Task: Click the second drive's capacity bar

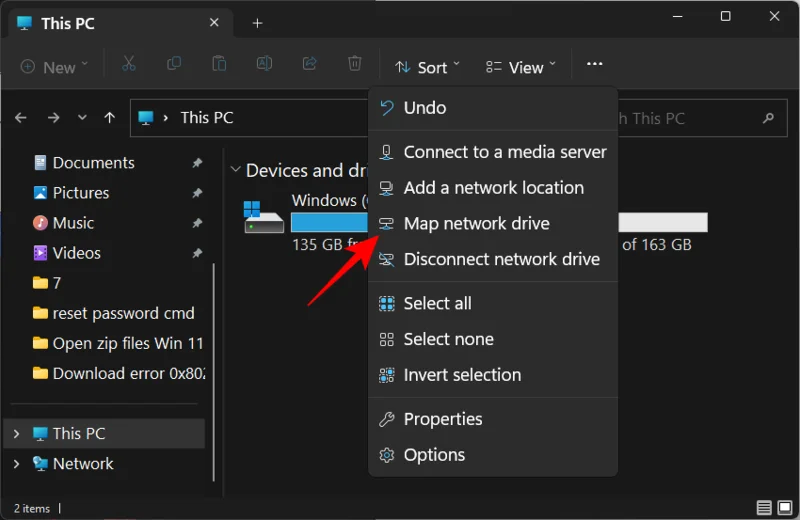Action: point(663,222)
